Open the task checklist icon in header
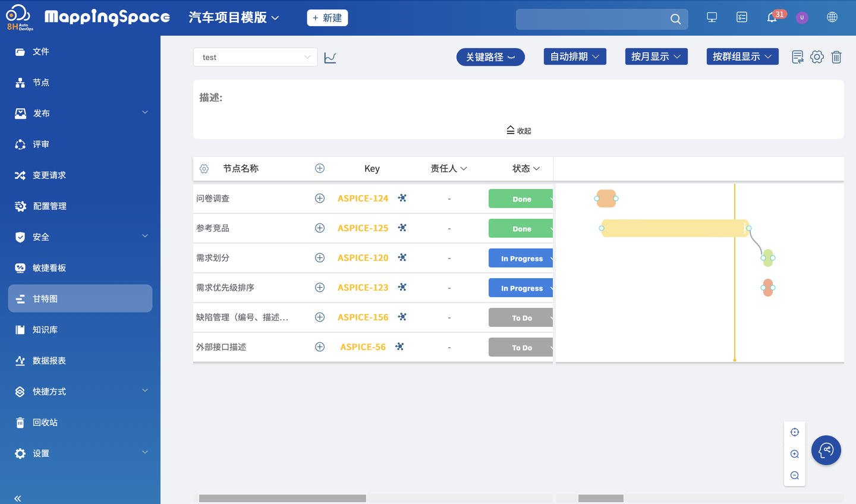The width and height of the screenshot is (856, 504). tap(742, 17)
